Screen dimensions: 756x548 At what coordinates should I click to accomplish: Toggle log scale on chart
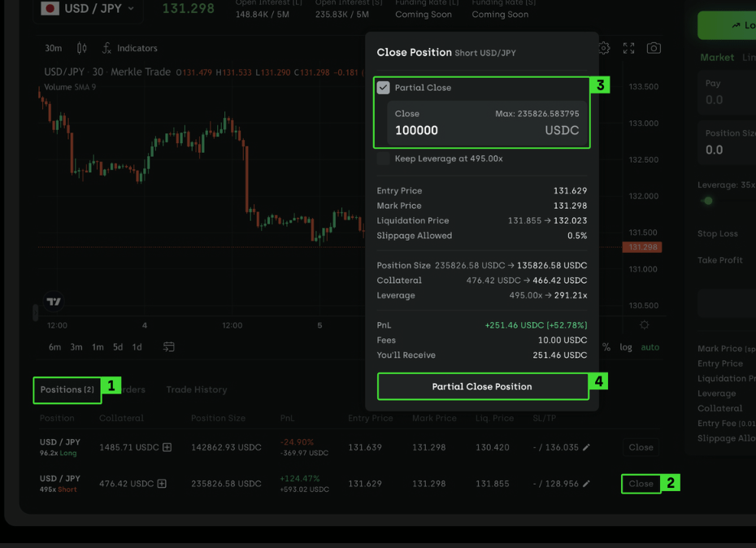click(626, 347)
